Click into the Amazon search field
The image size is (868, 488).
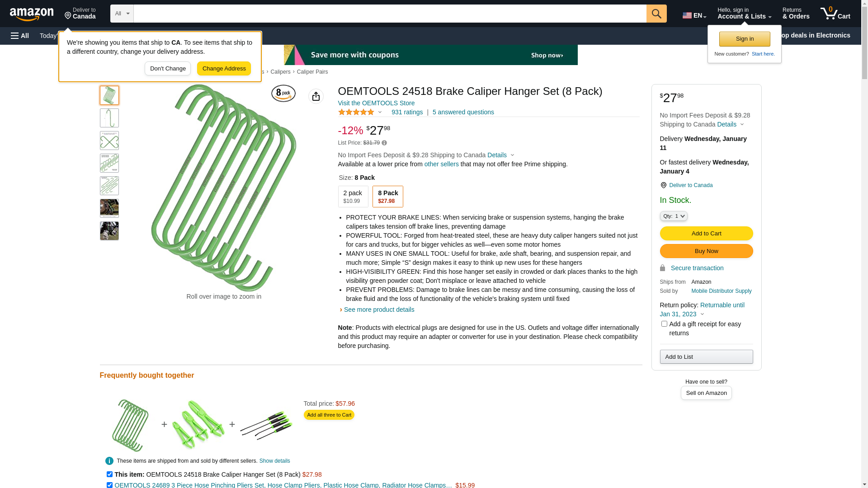pos(390,14)
